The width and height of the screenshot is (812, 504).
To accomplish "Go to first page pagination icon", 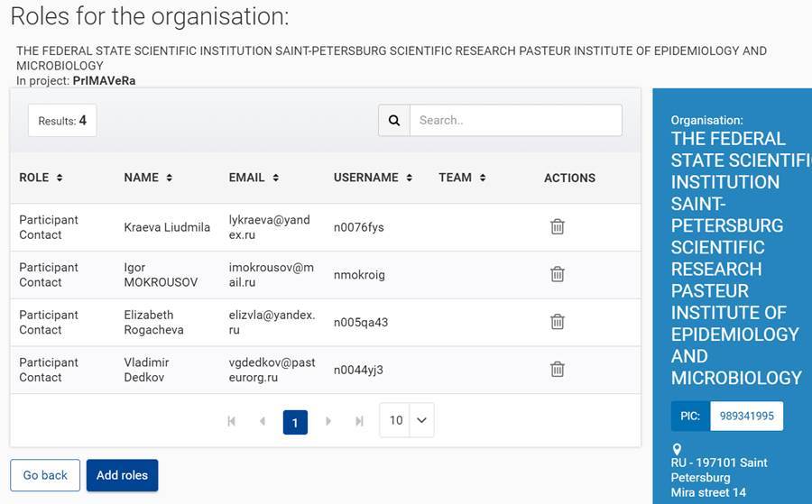I will tap(232, 421).
